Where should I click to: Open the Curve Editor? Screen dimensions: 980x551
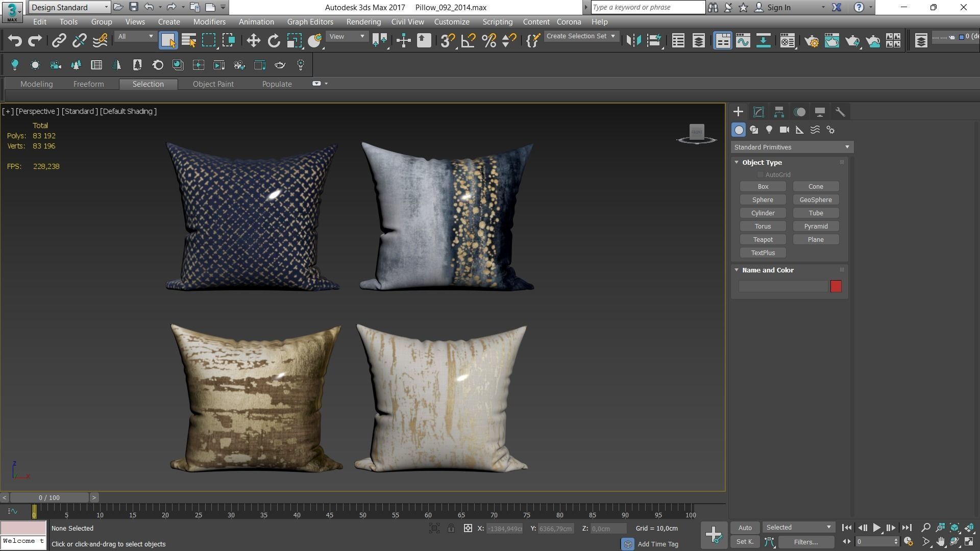[x=743, y=41]
